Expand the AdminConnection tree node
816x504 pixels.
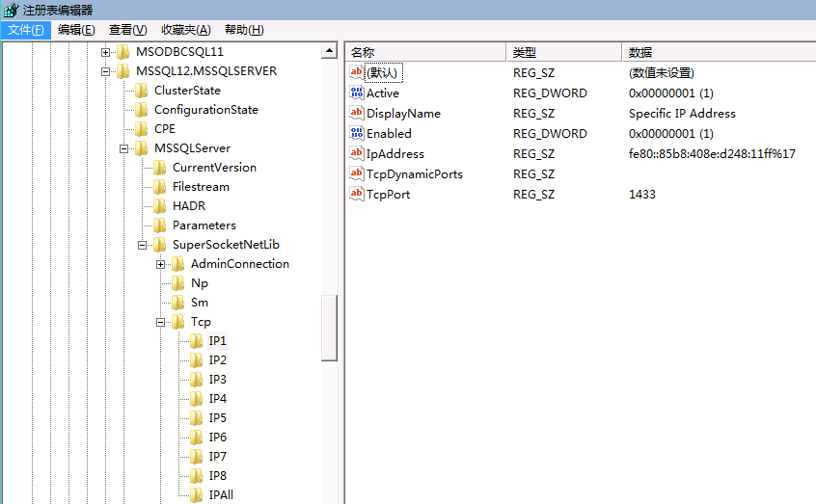click(161, 264)
